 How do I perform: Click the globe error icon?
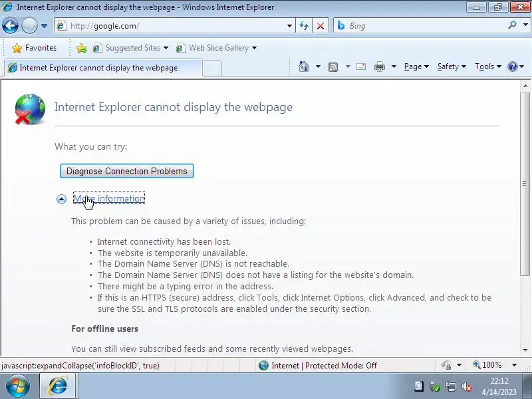pyautogui.click(x=30, y=109)
